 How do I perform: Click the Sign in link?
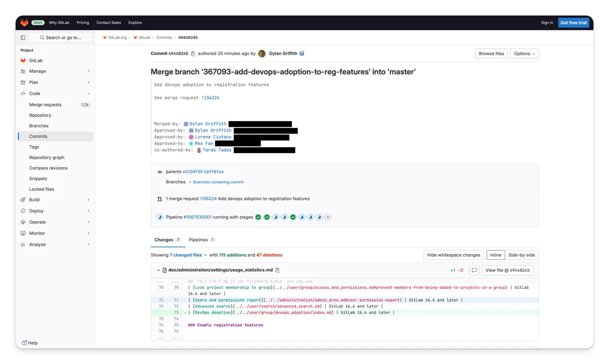(547, 22)
